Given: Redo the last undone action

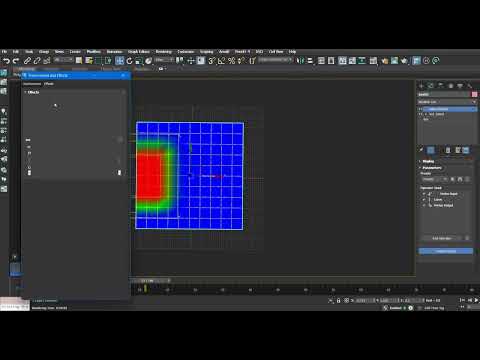Looking at the screenshot, I should tap(16, 61).
